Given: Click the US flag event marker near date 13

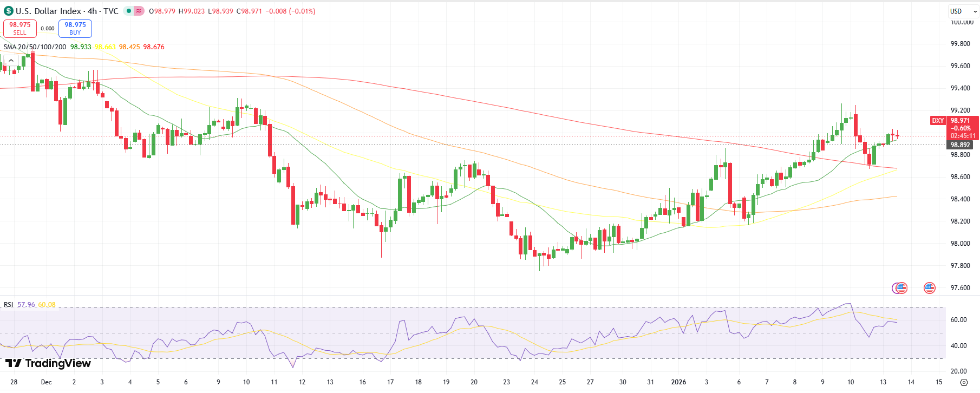Looking at the screenshot, I should click(x=900, y=288).
